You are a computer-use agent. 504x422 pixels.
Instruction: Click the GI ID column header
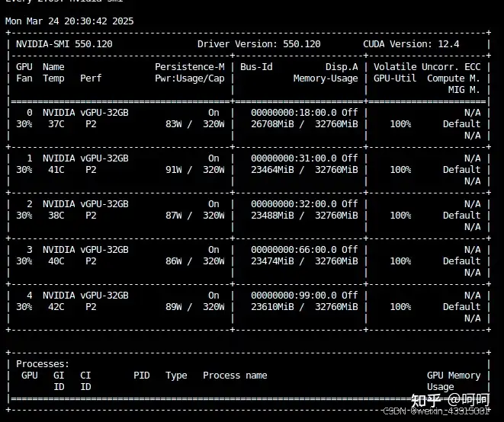pyautogui.click(x=59, y=381)
